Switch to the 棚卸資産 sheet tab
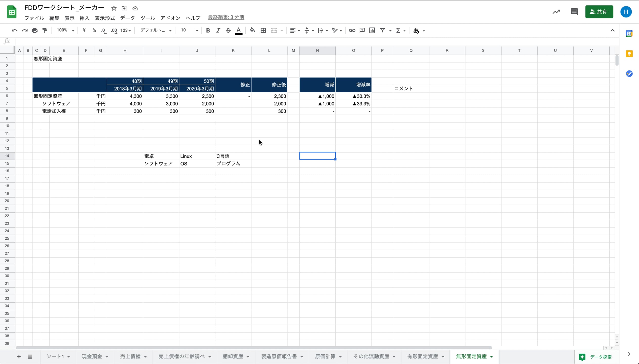The width and height of the screenshot is (639, 364). pos(233,356)
